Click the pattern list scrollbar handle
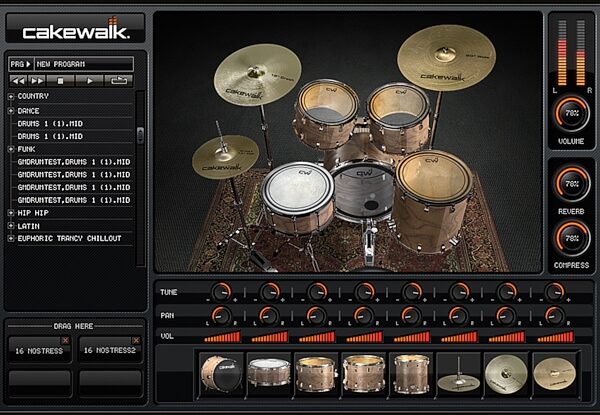The image size is (600, 415). tap(140, 135)
